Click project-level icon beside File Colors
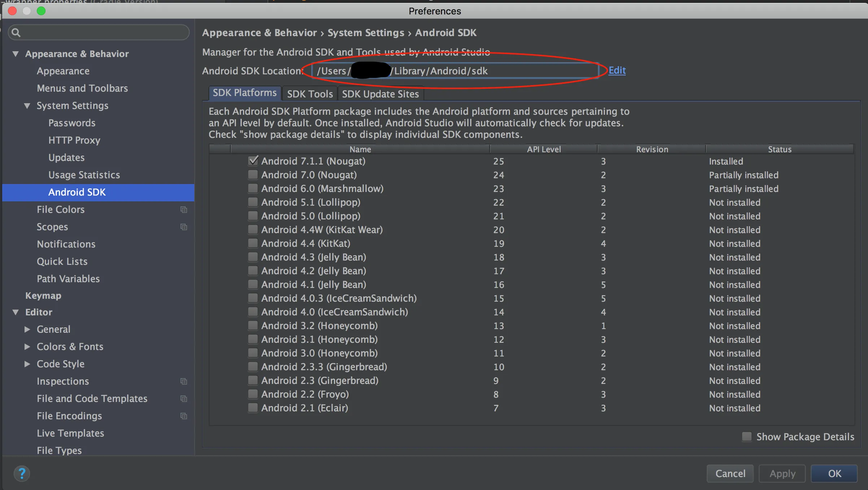 click(x=184, y=210)
